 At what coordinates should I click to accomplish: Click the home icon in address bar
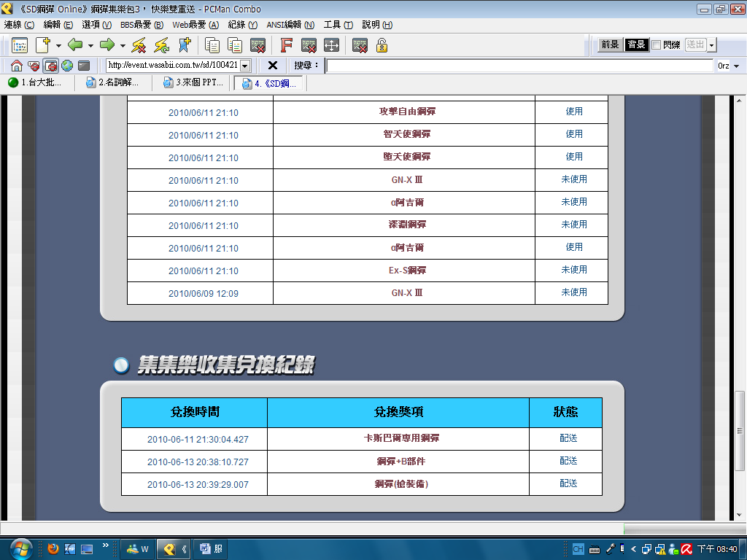point(17,65)
